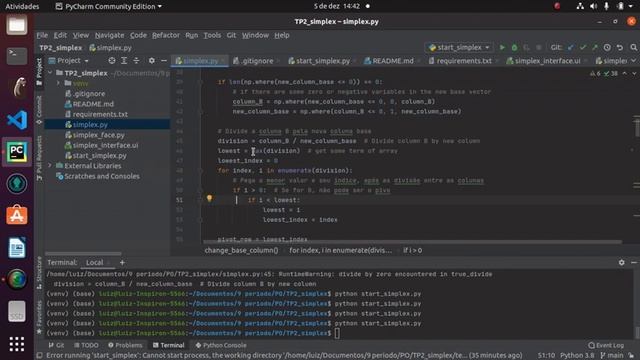
Task: Expand all in Project panel
Action: click(124, 61)
